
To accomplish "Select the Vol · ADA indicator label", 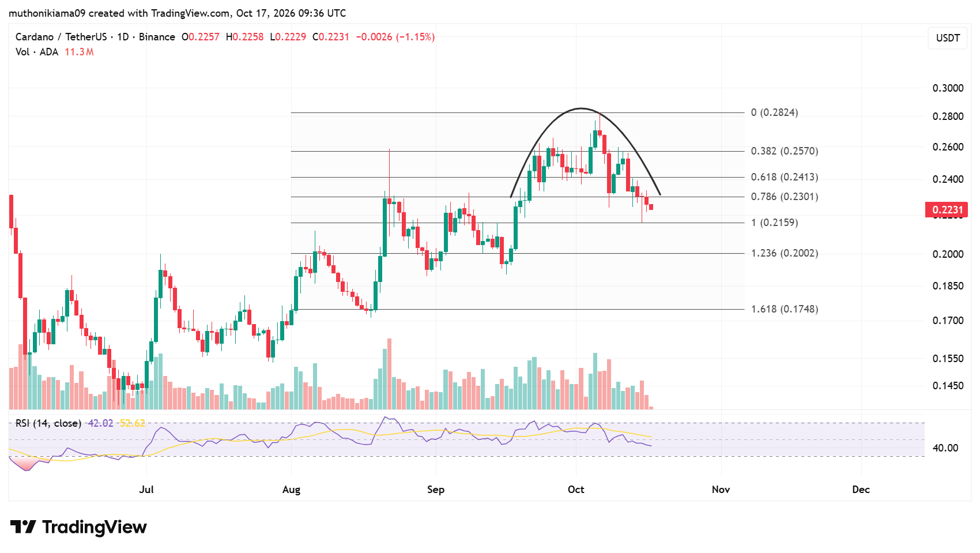I will [37, 52].
